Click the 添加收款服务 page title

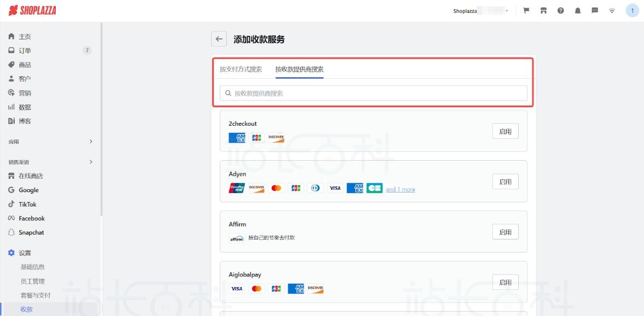pos(259,39)
